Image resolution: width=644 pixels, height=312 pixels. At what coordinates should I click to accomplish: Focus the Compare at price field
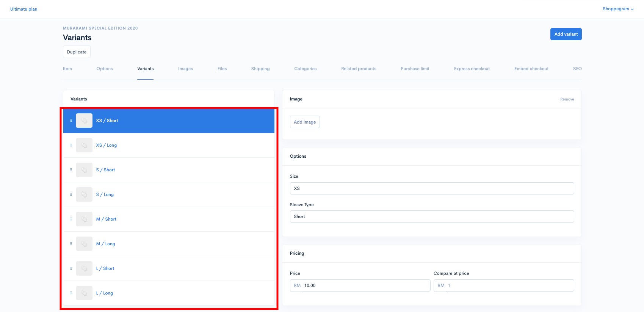504,285
